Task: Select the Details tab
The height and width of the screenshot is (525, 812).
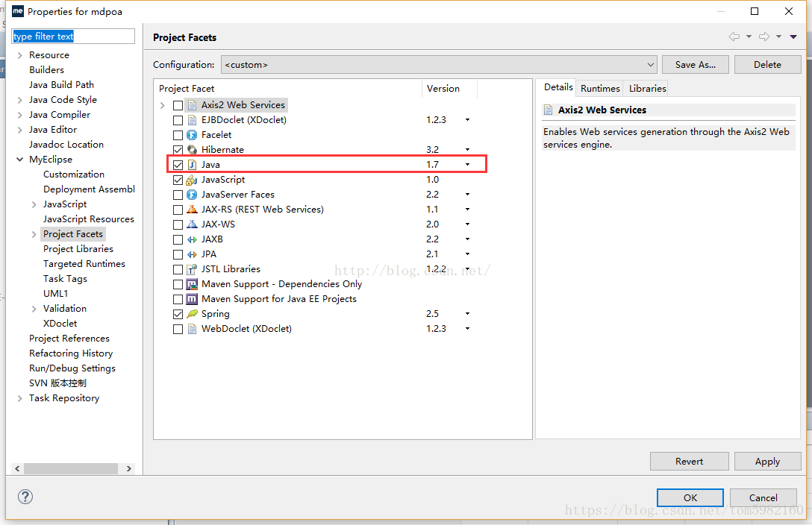Action: (558, 87)
